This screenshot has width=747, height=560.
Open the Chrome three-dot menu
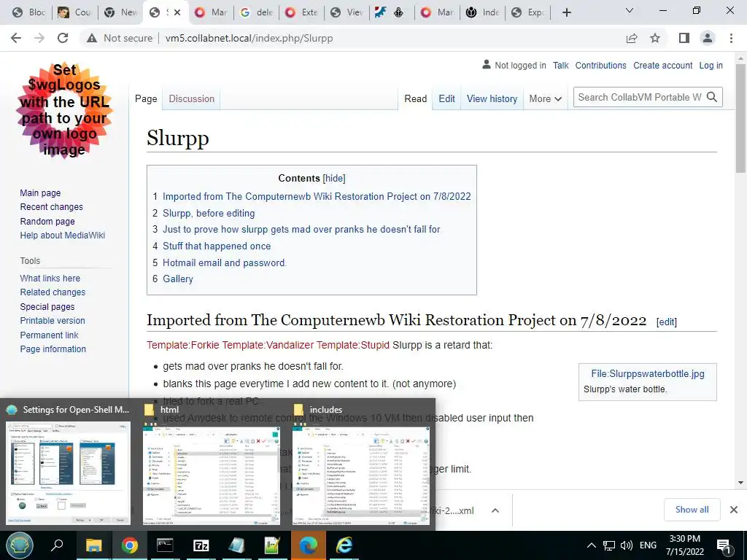pos(731,38)
